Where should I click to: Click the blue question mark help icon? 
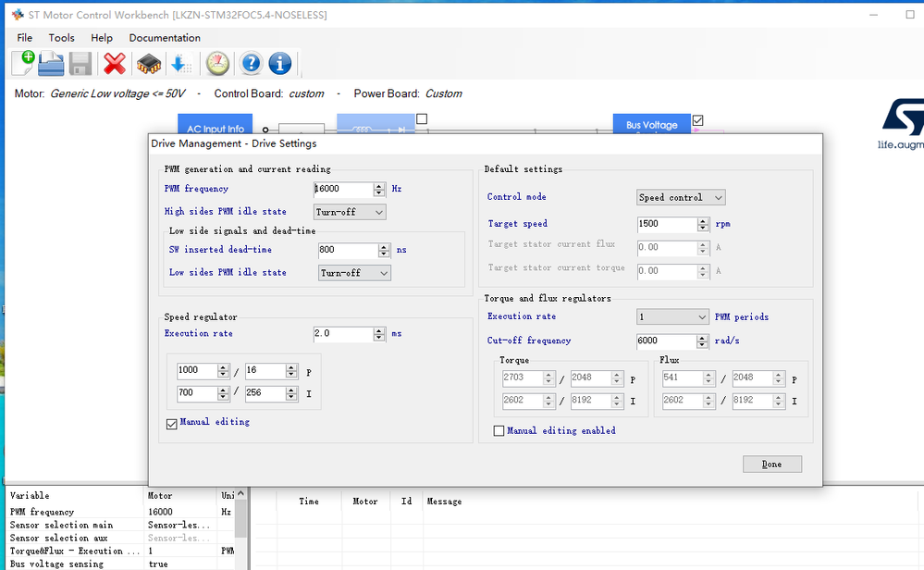click(251, 63)
